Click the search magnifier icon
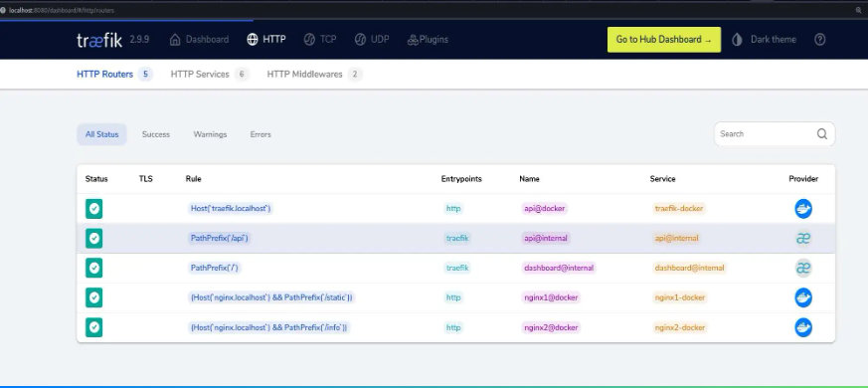 (822, 133)
